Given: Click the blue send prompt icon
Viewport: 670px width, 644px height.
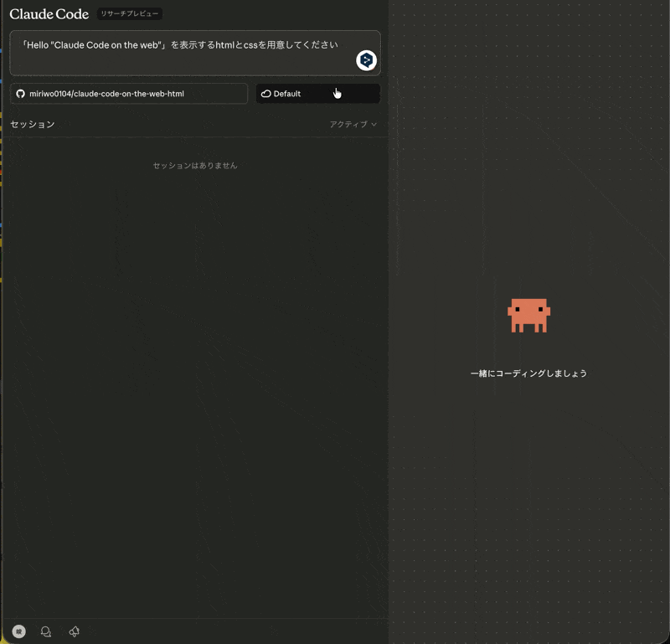Looking at the screenshot, I should [x=366, y=59].
